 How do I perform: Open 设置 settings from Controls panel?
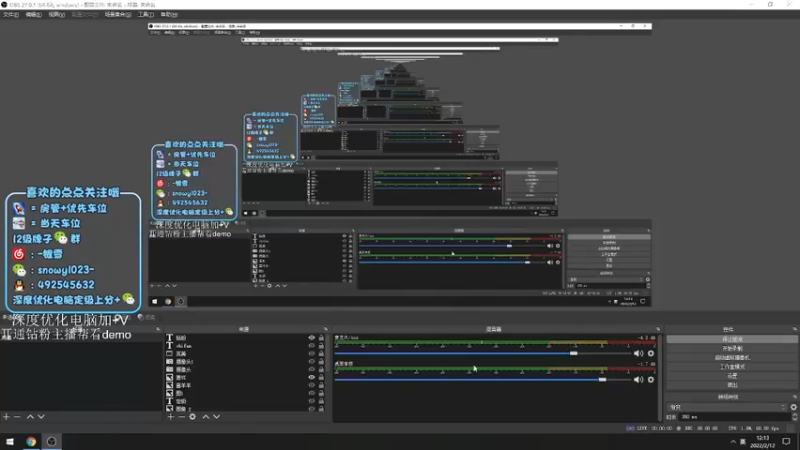[x=732, y=376]
